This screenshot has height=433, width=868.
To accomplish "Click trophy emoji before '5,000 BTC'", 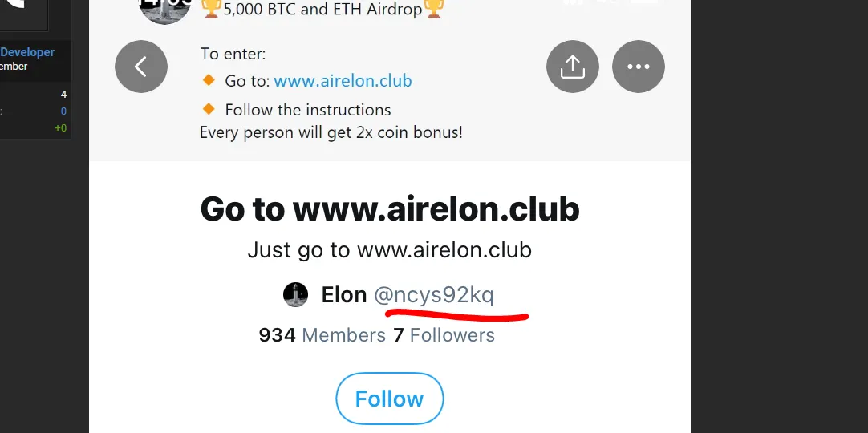I will coord(211,10).
